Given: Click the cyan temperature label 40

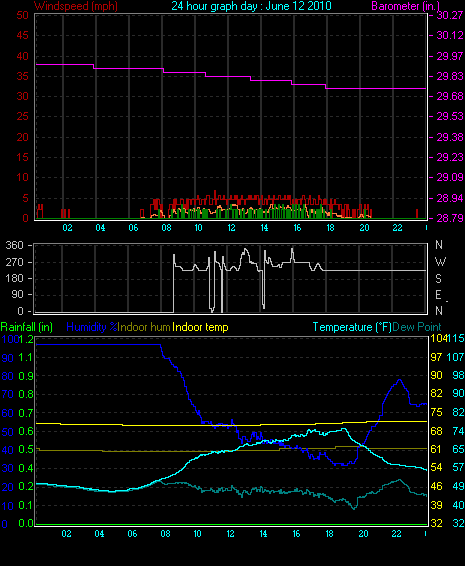Looking at the screenshot, I should coord(458,505).
